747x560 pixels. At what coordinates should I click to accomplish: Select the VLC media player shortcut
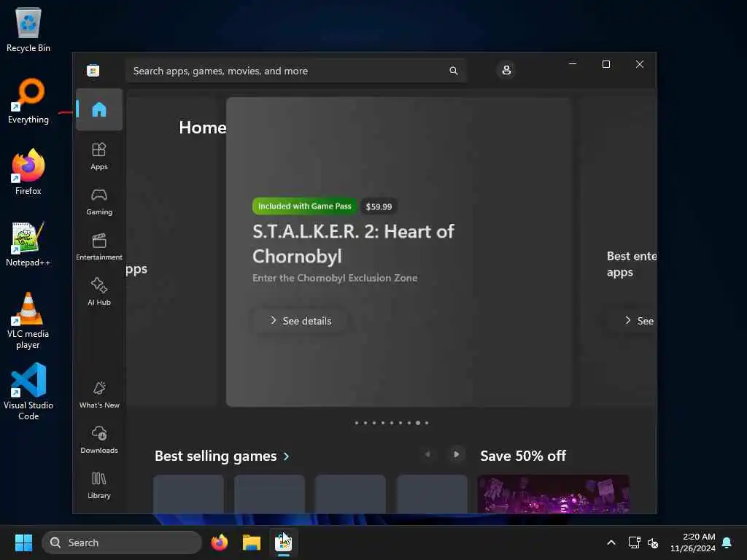[x=28, y=321]
